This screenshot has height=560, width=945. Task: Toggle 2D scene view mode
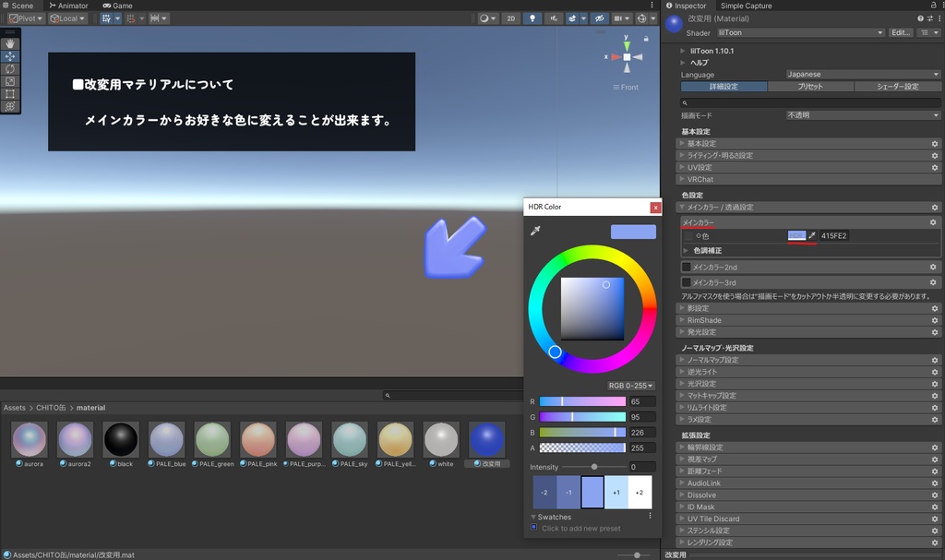[511, 18]
